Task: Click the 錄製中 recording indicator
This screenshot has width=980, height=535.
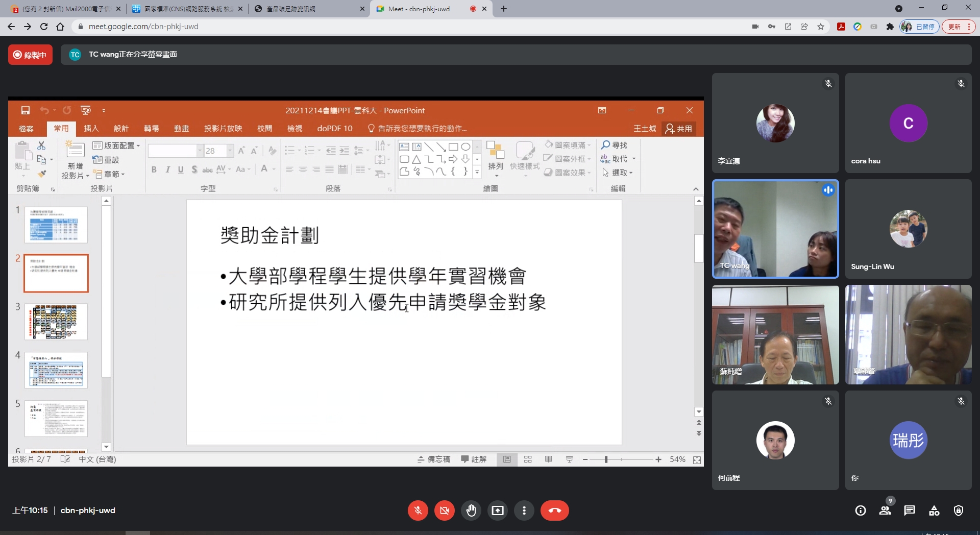Action: 30,55
